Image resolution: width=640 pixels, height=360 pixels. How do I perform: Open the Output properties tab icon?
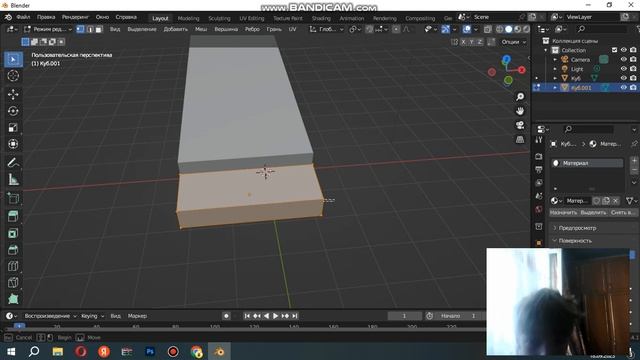point(539,169)
